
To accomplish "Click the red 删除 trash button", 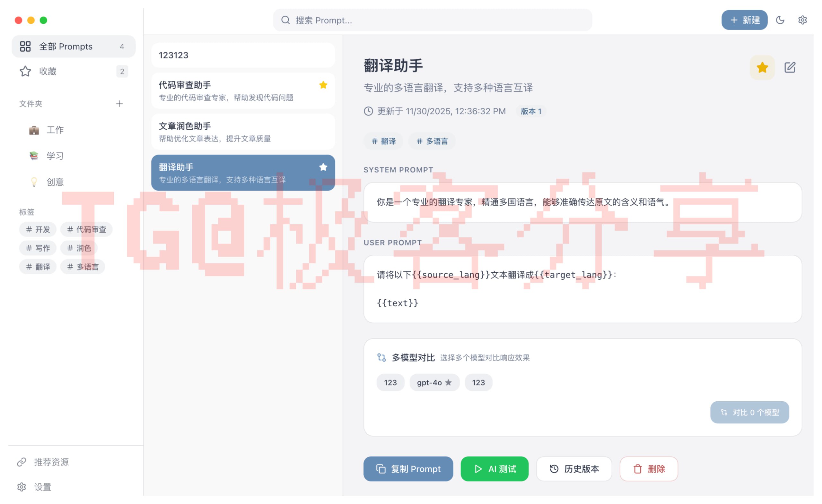I will [x=649, y=469].
